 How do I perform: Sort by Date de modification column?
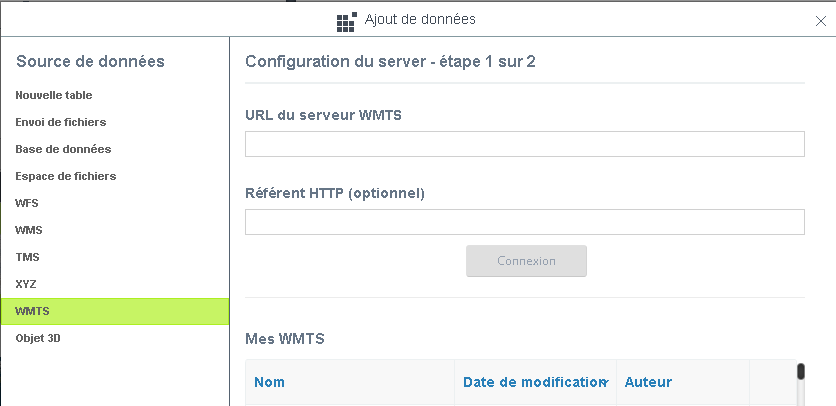pyautogui.click(x=530, y=382)
